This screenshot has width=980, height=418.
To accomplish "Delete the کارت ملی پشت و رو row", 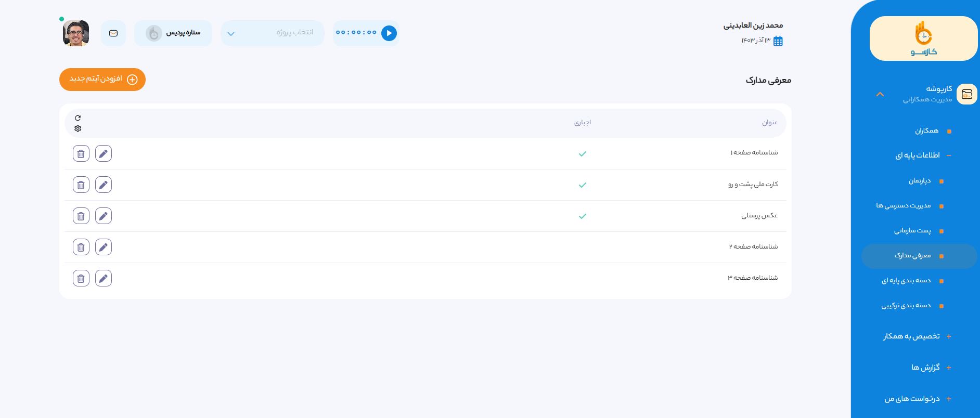I will (x=81, y=185).
